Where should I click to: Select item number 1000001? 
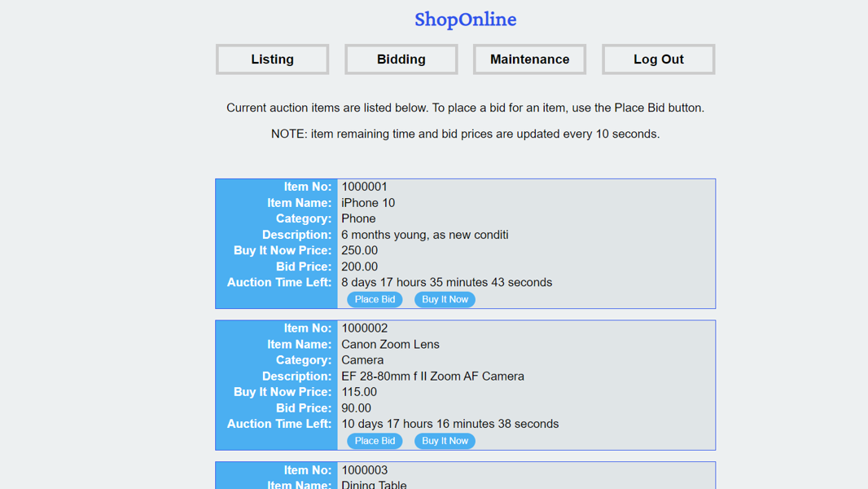click(x=363, y=186)
